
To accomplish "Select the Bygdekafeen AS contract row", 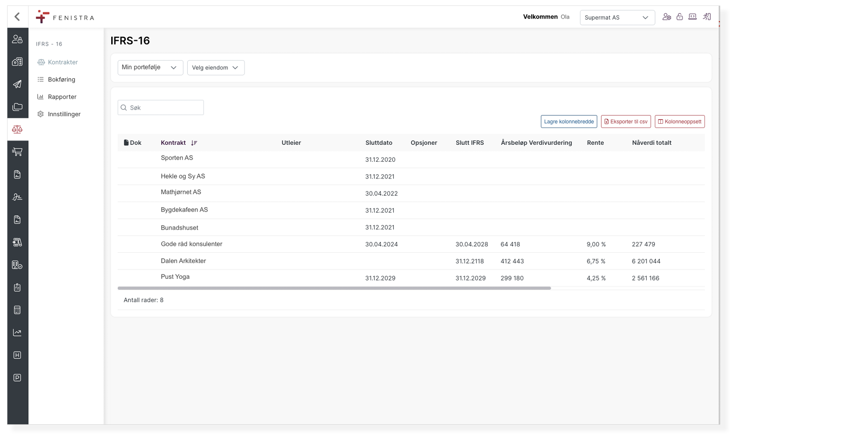I will [x=411, y=210].
